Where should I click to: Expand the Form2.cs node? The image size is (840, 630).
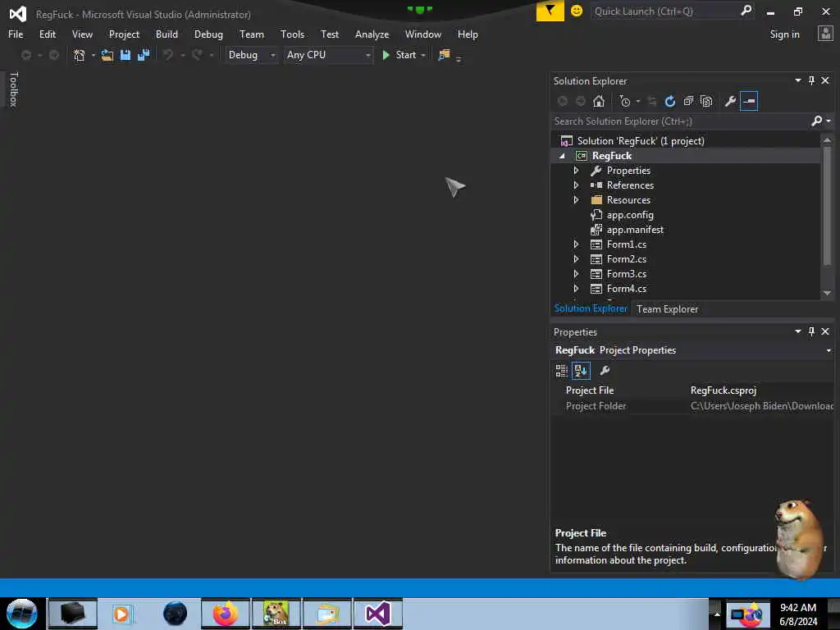click(577, 259)
